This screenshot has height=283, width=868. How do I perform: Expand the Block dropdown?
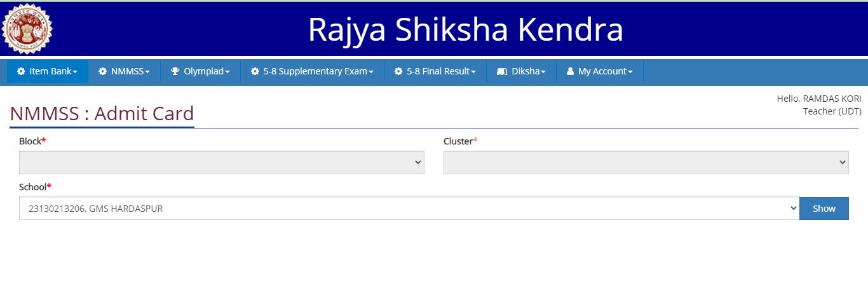click(221, 162)
